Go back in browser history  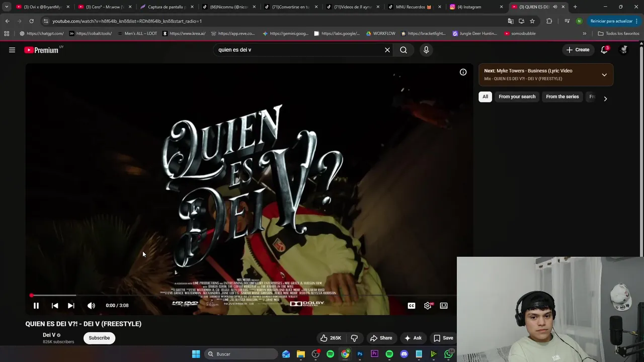tap(7, 21)
